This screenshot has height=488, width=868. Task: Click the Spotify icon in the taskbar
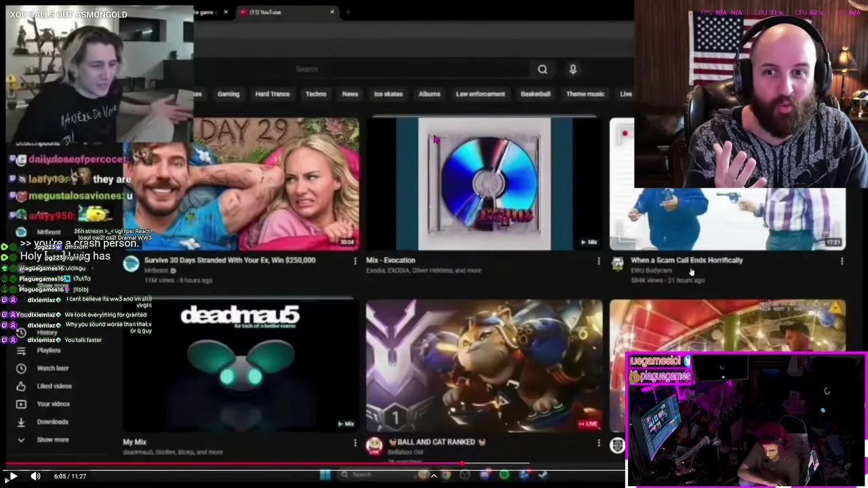coord(504,475)
